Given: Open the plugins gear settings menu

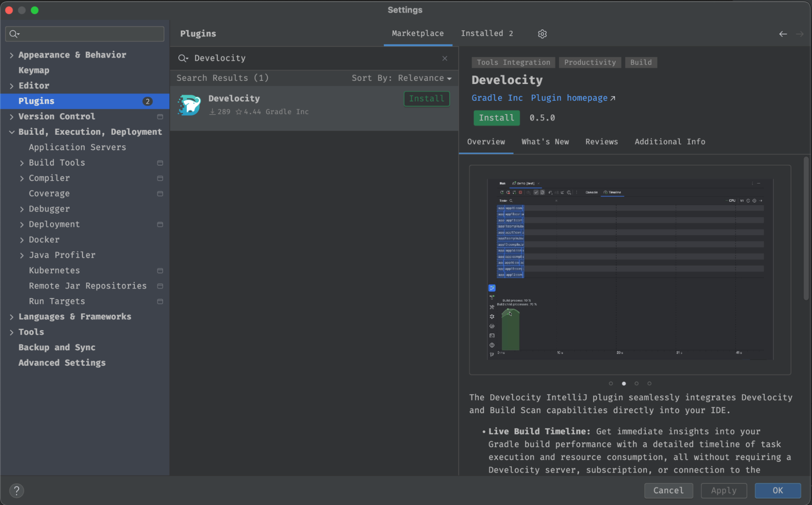Looking at the screenshot, I should pos(542,34).
